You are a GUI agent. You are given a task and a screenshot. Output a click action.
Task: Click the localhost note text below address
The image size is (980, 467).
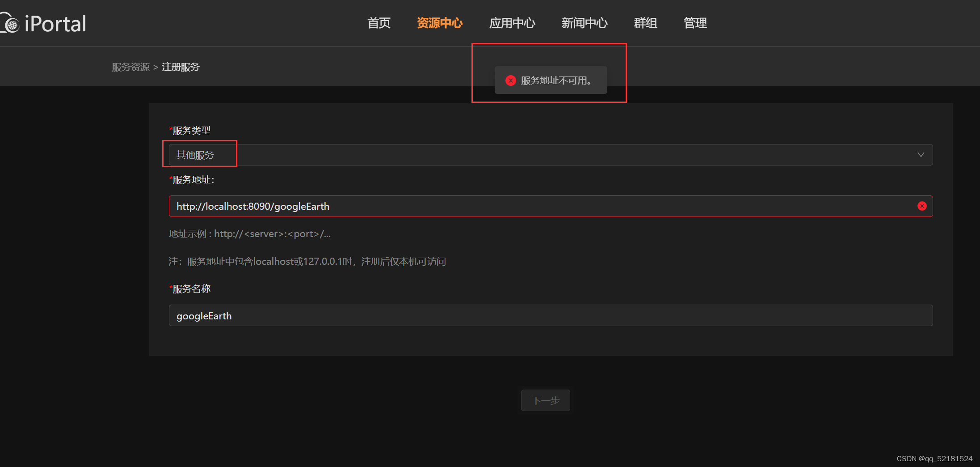pos(307,261)
